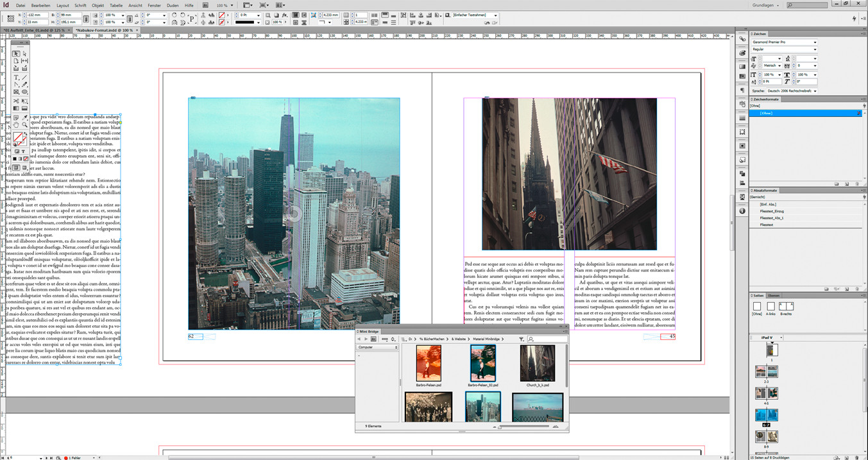This screenshot has height=460, width=868.
Task: Toggle formatting affects text button
Action: 24,151
